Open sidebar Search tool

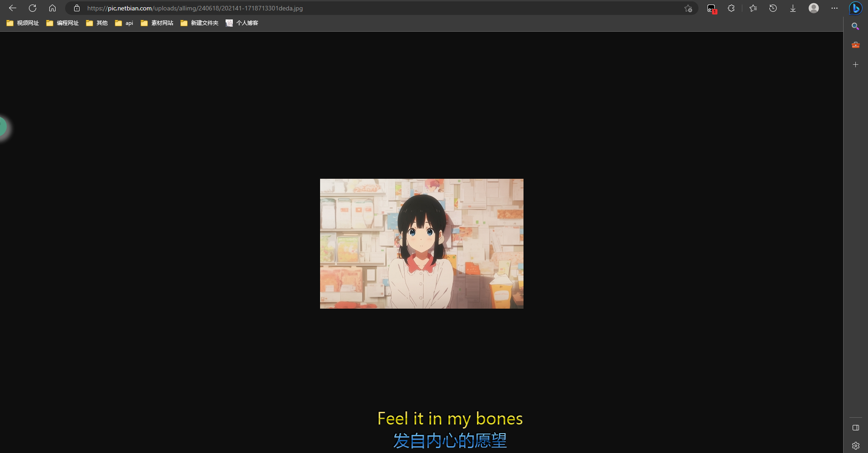855,26
